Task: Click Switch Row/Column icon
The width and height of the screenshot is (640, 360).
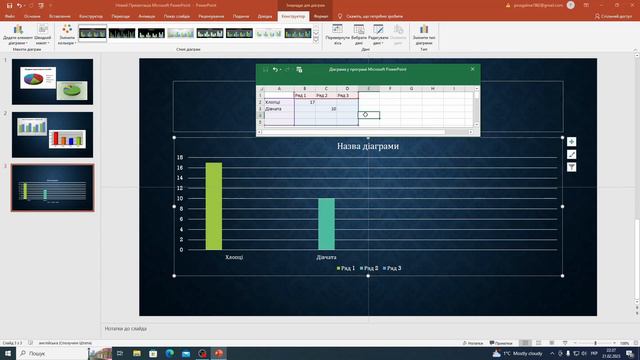Action: (337, 35)
